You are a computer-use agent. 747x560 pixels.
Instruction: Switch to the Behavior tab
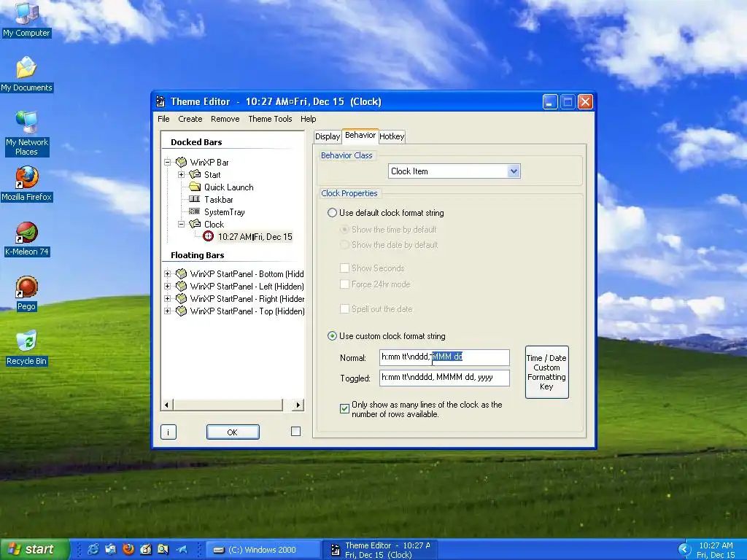pyautogui.click(x=360, y=135)
